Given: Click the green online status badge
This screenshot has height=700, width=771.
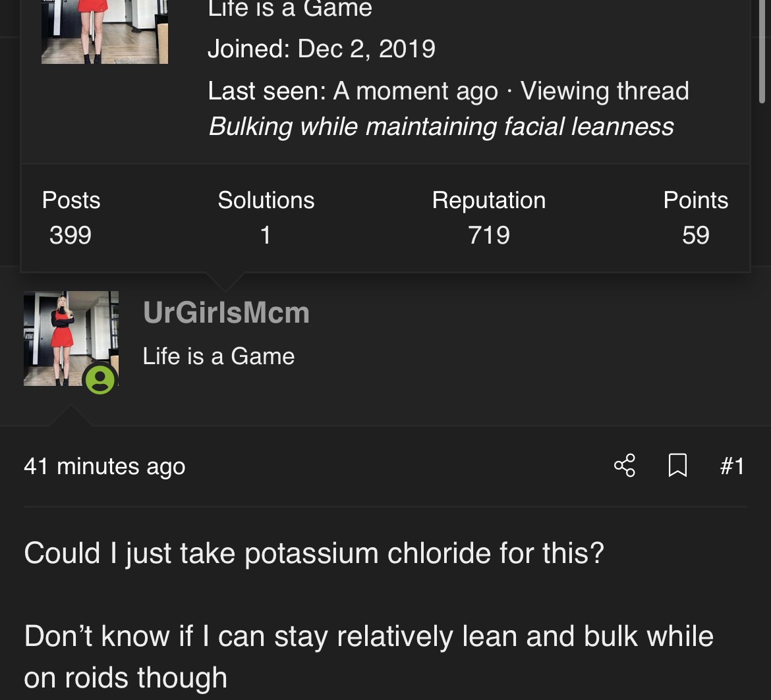Looking at the screenshot, I should click(x=100, y=380).
